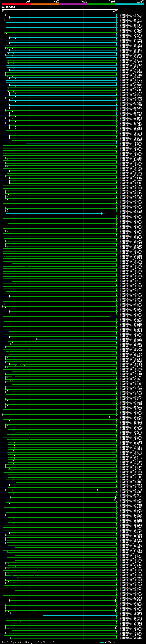Select hit UniRef100_B7T9J6
The height and width of the screenshot is (644, 146).
pyautogui.click(x=131, y=615)
